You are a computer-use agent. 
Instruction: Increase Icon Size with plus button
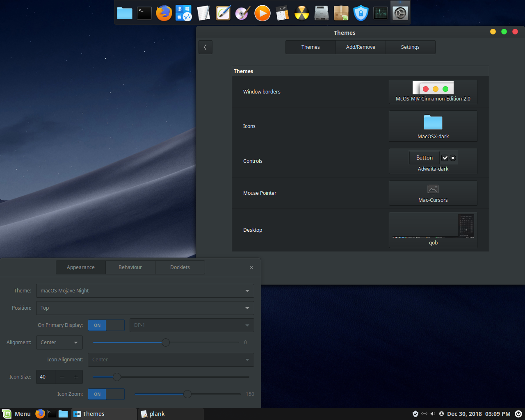click(x=76, y=377)
